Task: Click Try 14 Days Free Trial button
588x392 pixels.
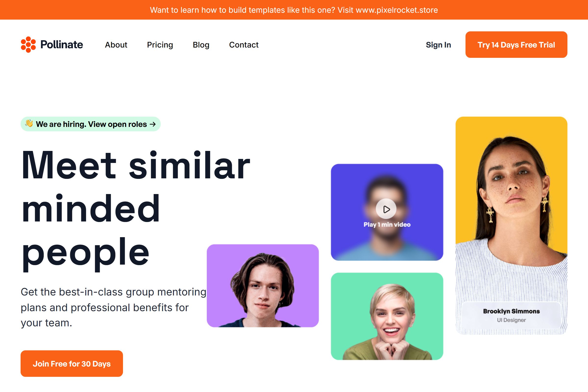Action: (516, 45)
